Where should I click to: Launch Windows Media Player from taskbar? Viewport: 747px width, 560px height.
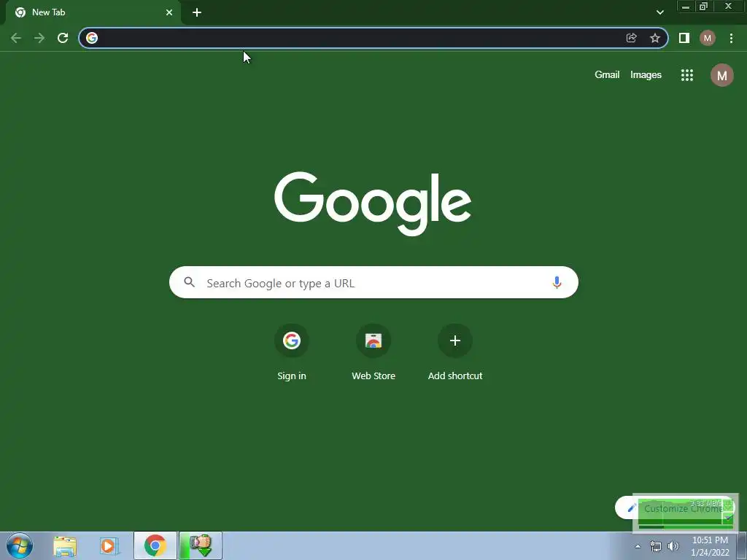(x=109, y=546)
